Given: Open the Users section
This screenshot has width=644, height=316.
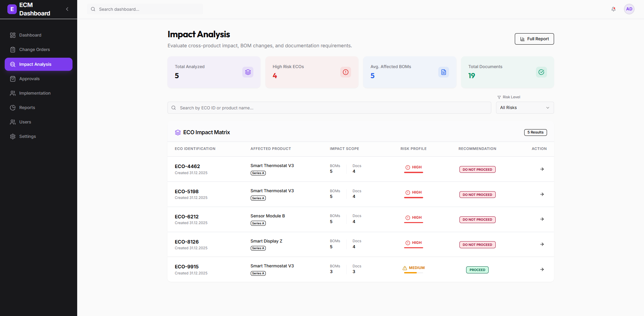Looking at the screenshot, I should click(25, 122).
